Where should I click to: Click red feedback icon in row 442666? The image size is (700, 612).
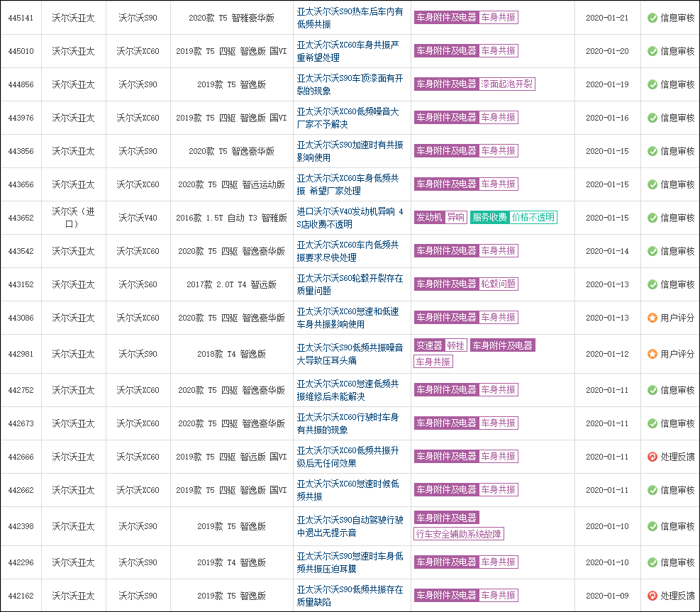click(652, 457)
